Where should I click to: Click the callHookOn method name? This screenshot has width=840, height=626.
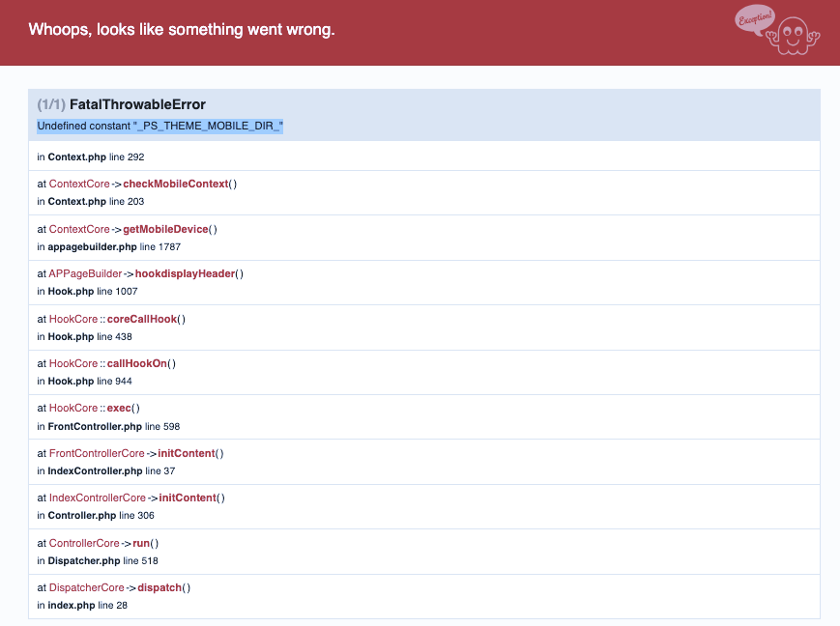(x=137, y=363)
